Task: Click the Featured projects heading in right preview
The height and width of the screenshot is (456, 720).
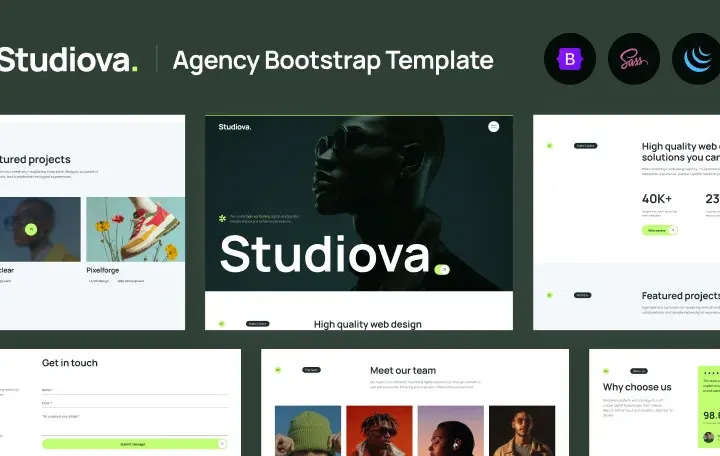Action: point(681,296)
